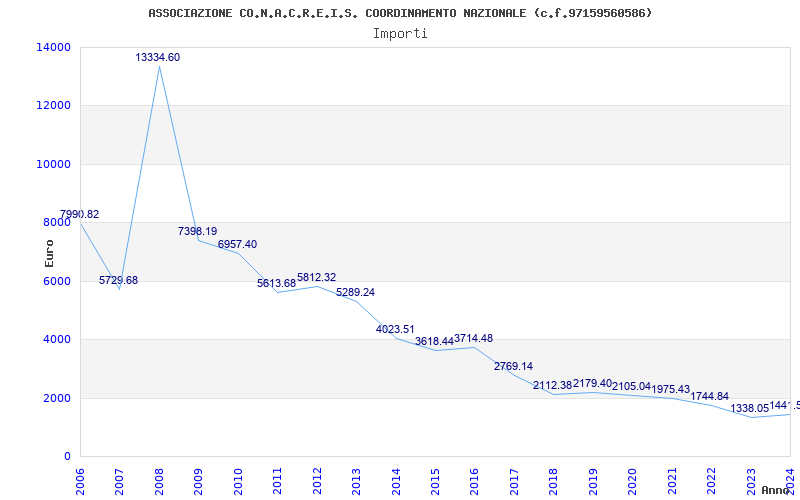Click the 2018 x-axis year label
The height and width of the screenshot is (500, 800).
coord(553,481)
